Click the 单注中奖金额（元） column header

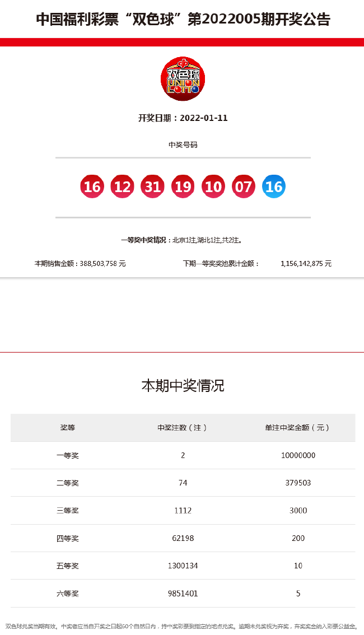tap(297, 427)
